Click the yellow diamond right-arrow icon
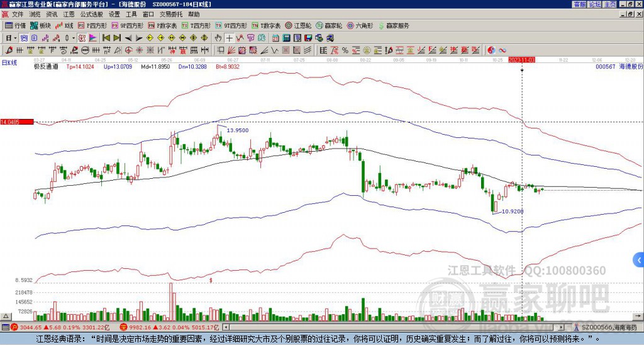This screenshot has width=644, height=345. (x=160, y=38)
